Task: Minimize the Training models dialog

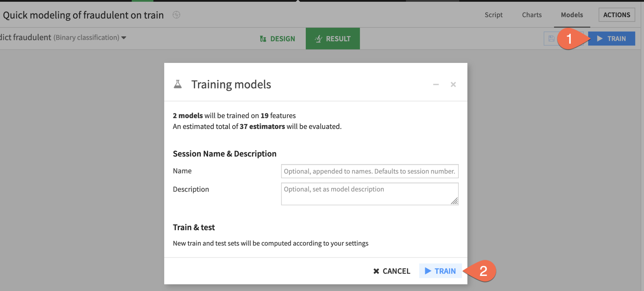Action: pos(436,85)
